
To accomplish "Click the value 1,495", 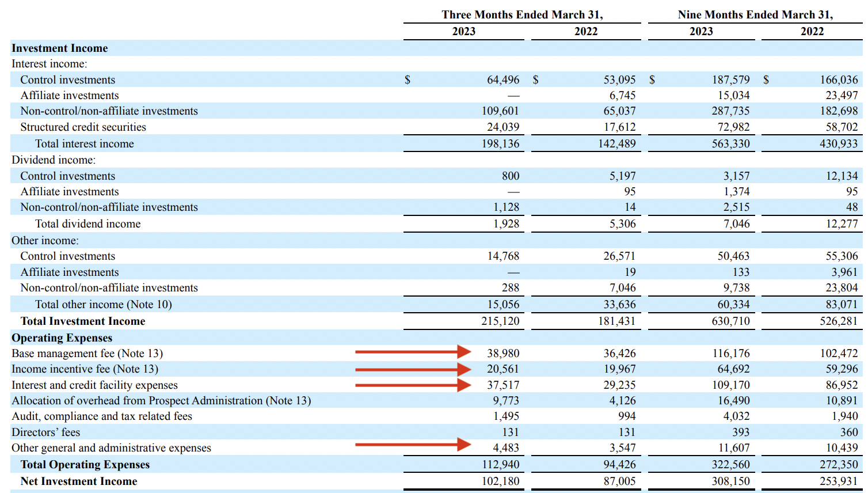I will (x=506, y=416).
